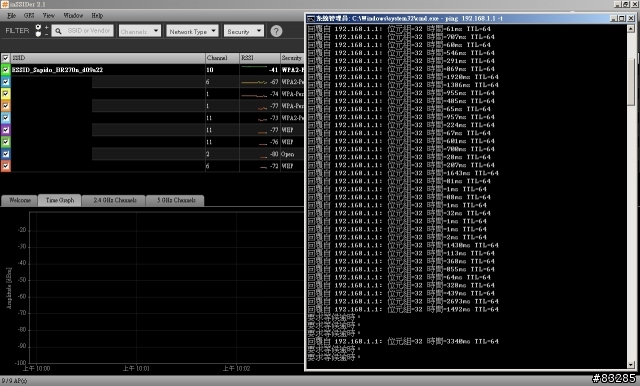Toggle the select-all checkbox in SSID header
This screenshot has width=640, height=386.
pos(6,58)
